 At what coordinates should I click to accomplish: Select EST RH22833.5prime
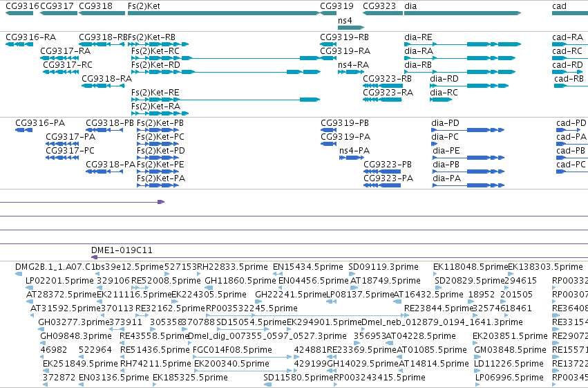pos(232,267)
